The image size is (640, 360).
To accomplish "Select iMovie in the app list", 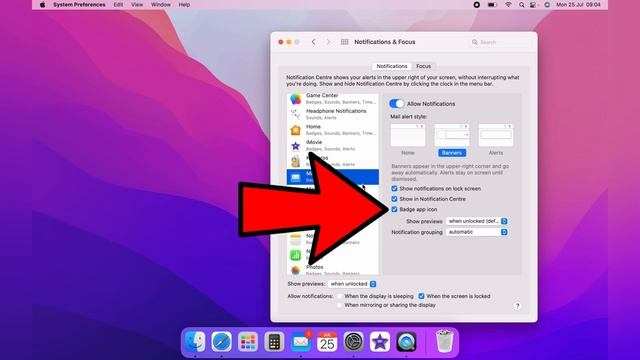I will pyautogui.click(x=333, y=145).
